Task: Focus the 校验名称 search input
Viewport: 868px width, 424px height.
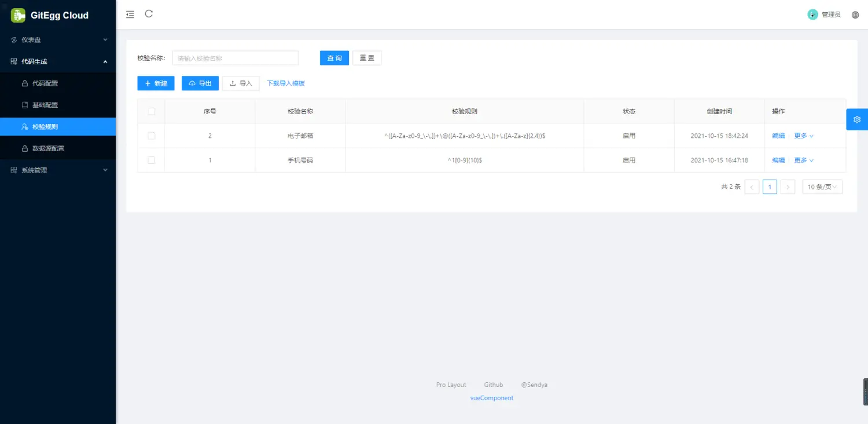Action: click(235, 58)
